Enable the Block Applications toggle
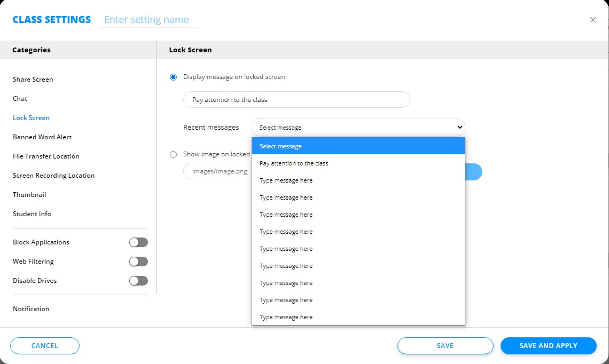609x364 pixels. tap(138, 242)
